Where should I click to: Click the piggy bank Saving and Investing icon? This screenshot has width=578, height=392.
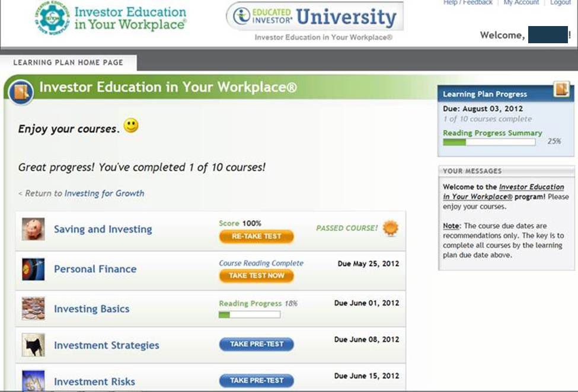(33, 229)
